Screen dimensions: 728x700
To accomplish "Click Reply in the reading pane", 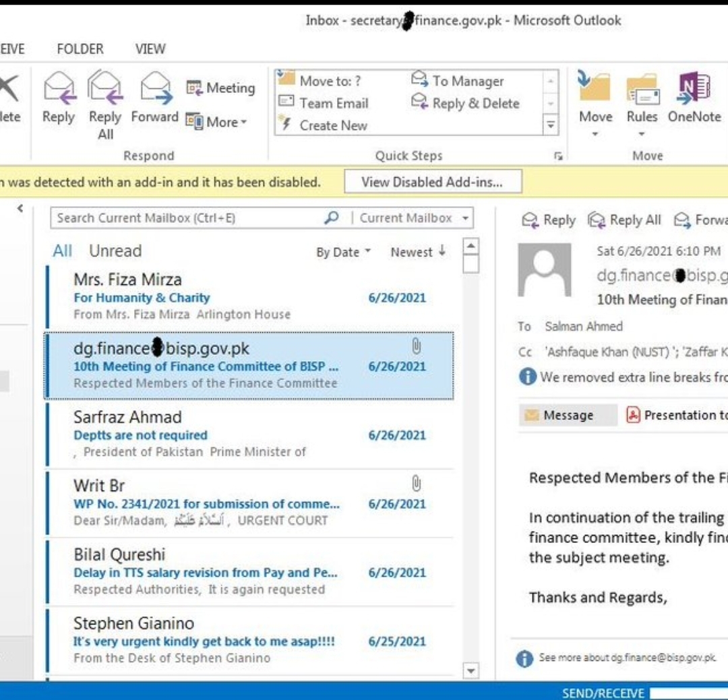I will coord(548,220).
